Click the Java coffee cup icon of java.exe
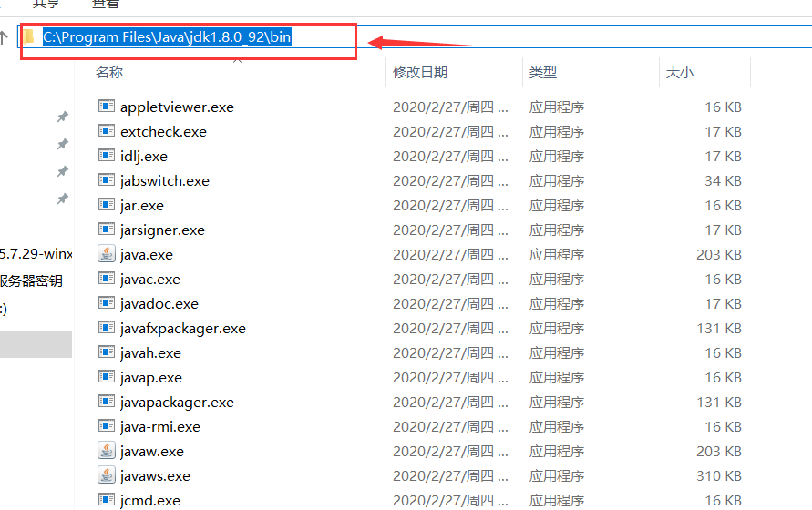Screen dimensions: 812x510 (x=106, y=254)
